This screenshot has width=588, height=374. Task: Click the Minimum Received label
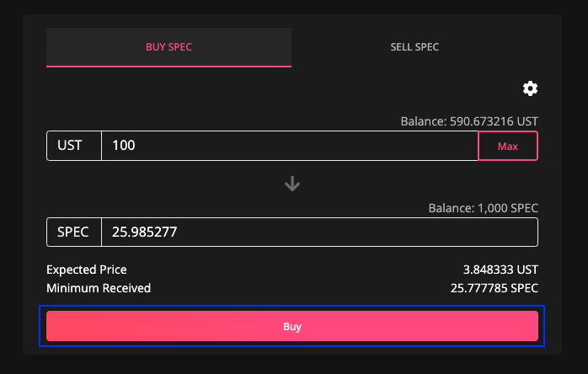[x=99, y=288]
